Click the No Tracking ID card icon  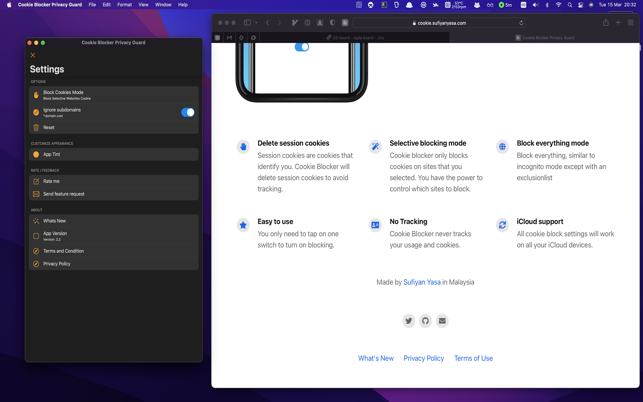tap(375, 225)
